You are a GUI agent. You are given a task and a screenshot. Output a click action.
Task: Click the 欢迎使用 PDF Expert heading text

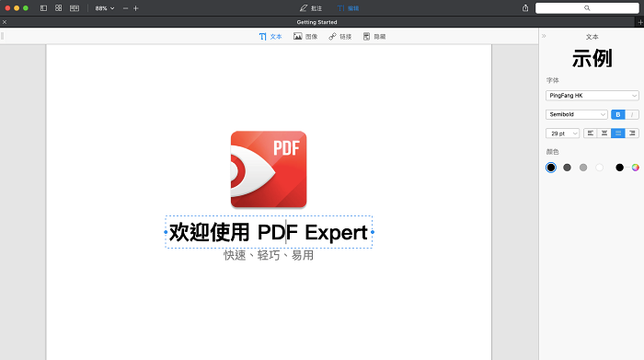pos(269,232)
